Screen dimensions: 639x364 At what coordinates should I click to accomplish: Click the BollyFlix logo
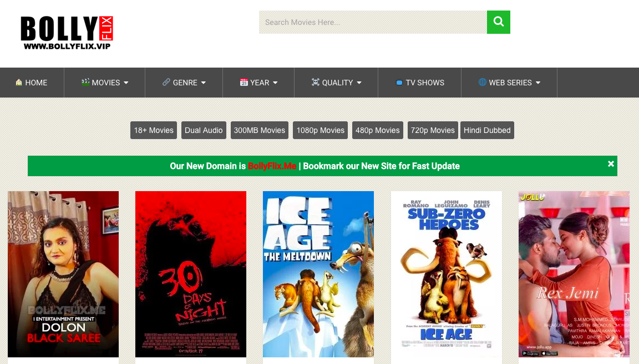[67, 33]
